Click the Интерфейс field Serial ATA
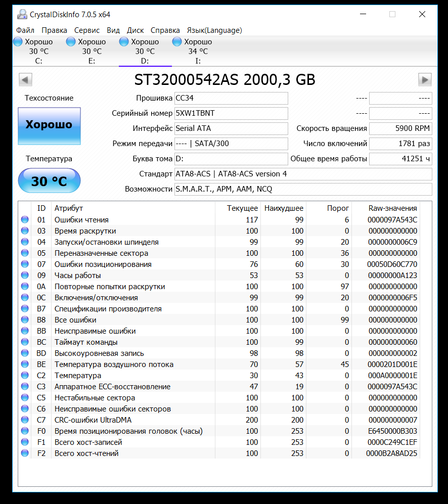Viewport: 448px width, 504px height. tap(231, 128)
